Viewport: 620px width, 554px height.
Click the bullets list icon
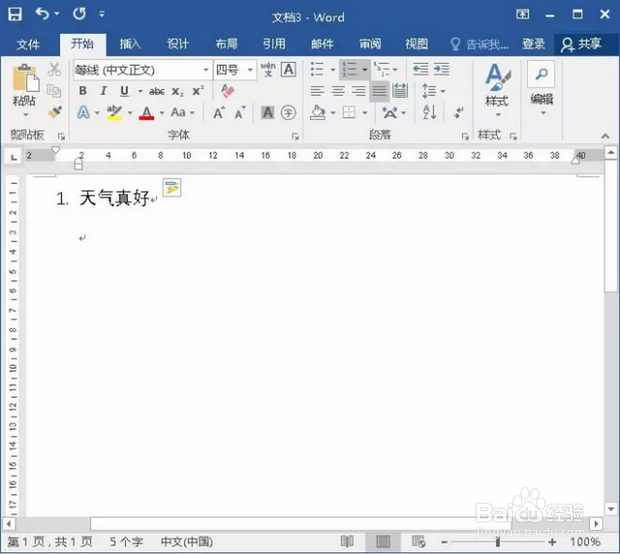[x=317, y=70]
